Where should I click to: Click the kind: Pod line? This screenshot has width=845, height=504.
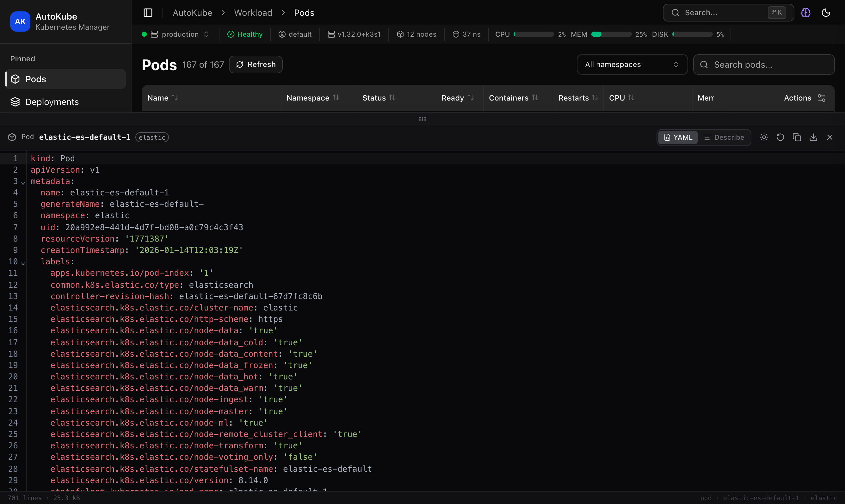tap(52, 158)
